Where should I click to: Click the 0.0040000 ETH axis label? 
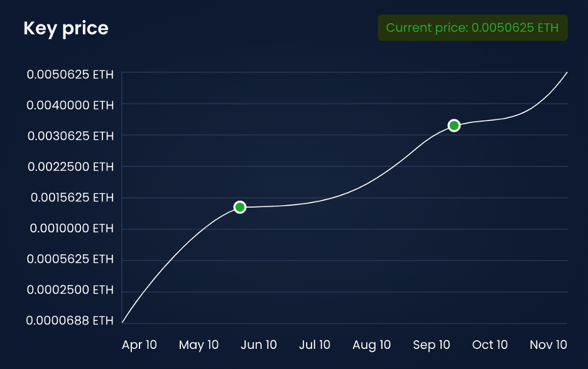click(x=70, y=105)
